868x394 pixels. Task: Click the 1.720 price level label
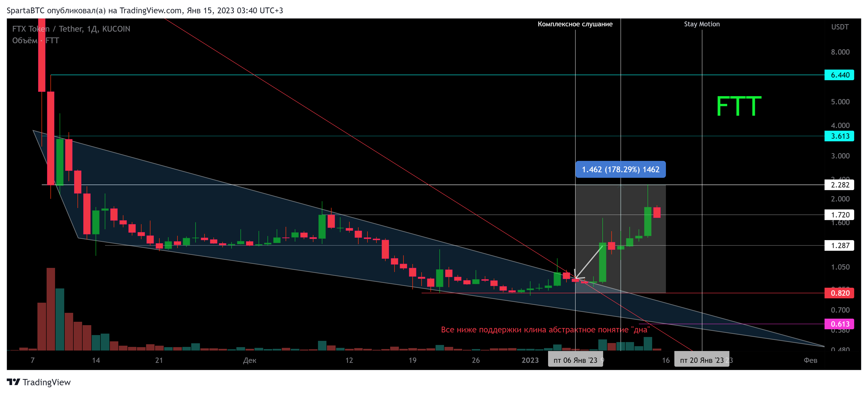pyautogui.click(x=839, y=215)
